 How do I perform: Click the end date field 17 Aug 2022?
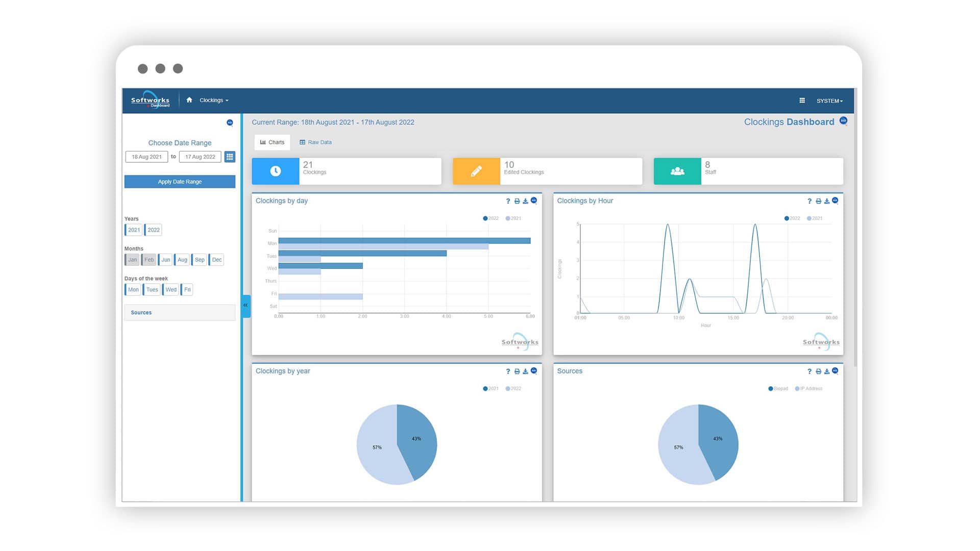coord(200,157)
